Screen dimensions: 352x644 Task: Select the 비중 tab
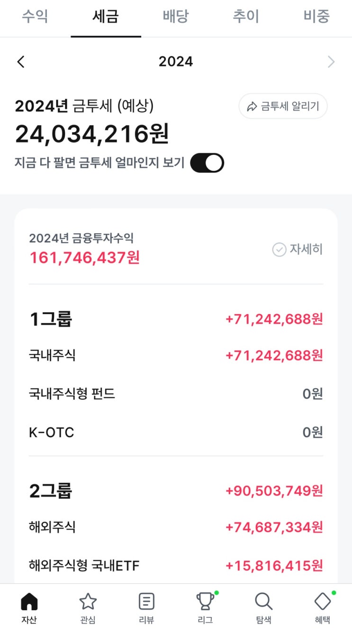(316, 17)
